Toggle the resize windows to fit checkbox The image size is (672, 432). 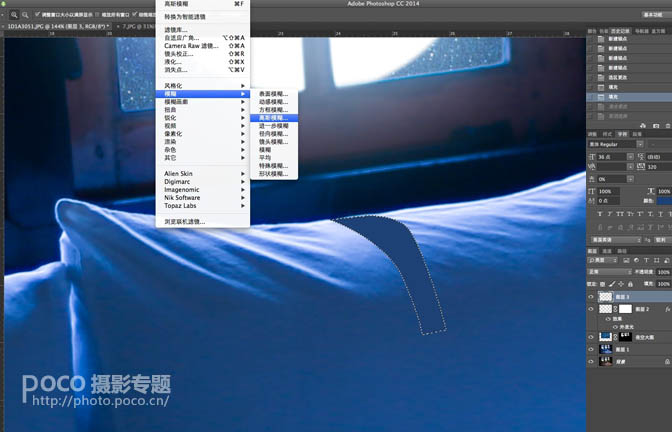coord(37,15)
